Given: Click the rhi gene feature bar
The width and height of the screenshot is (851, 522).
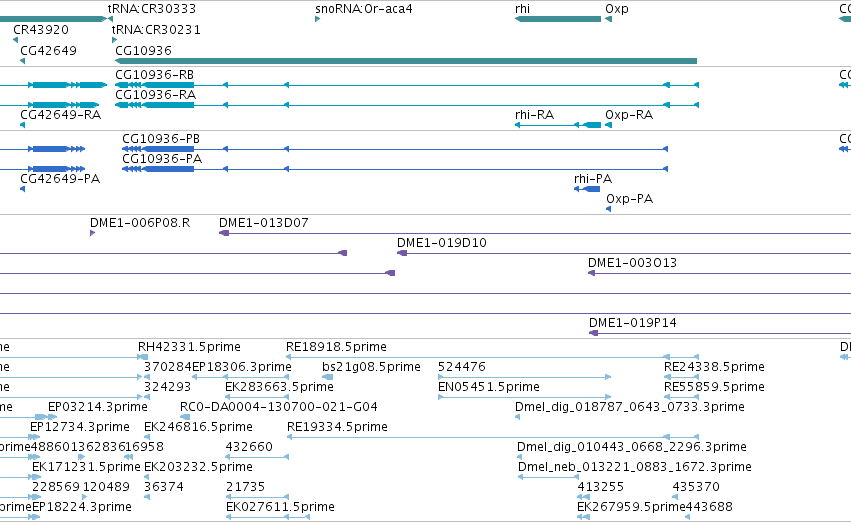Looking at the screenshot, I should click(558, 19).
